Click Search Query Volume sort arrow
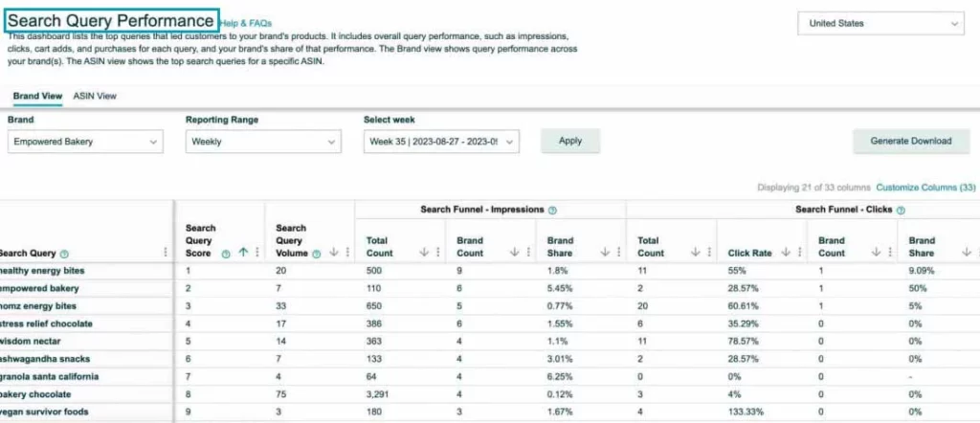 click(334, 253)
